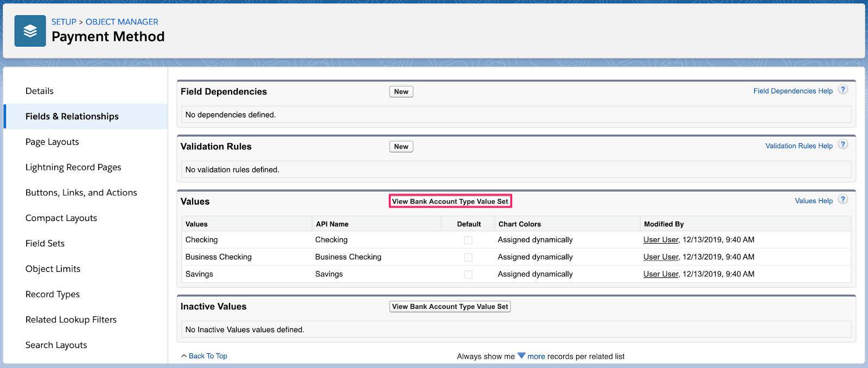Click the Back To Top link

(208, 356)
